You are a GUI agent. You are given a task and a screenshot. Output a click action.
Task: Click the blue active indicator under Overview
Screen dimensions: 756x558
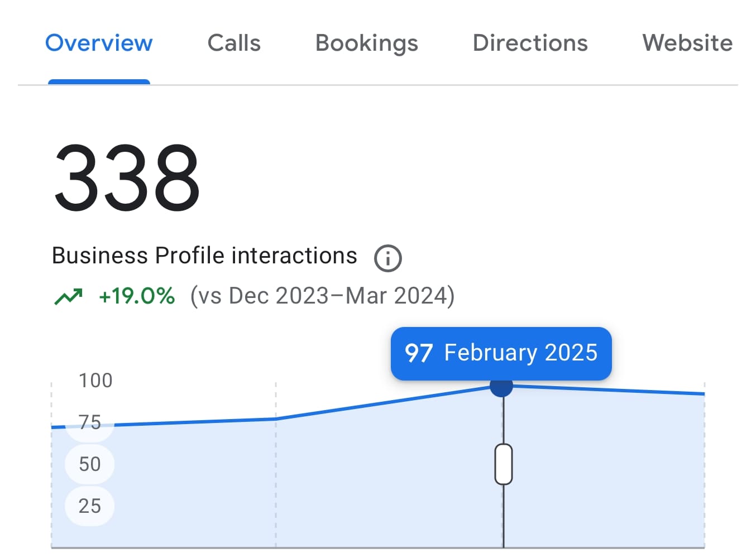pyautogui.click(x=99, y=82)
